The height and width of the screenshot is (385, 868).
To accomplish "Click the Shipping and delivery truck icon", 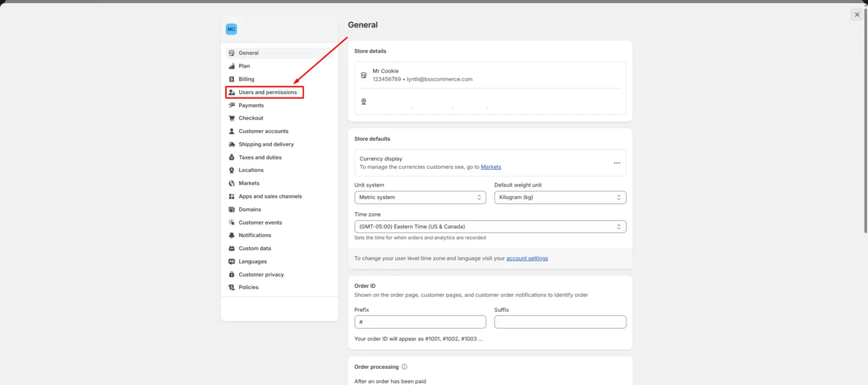I will coord(232,144).
